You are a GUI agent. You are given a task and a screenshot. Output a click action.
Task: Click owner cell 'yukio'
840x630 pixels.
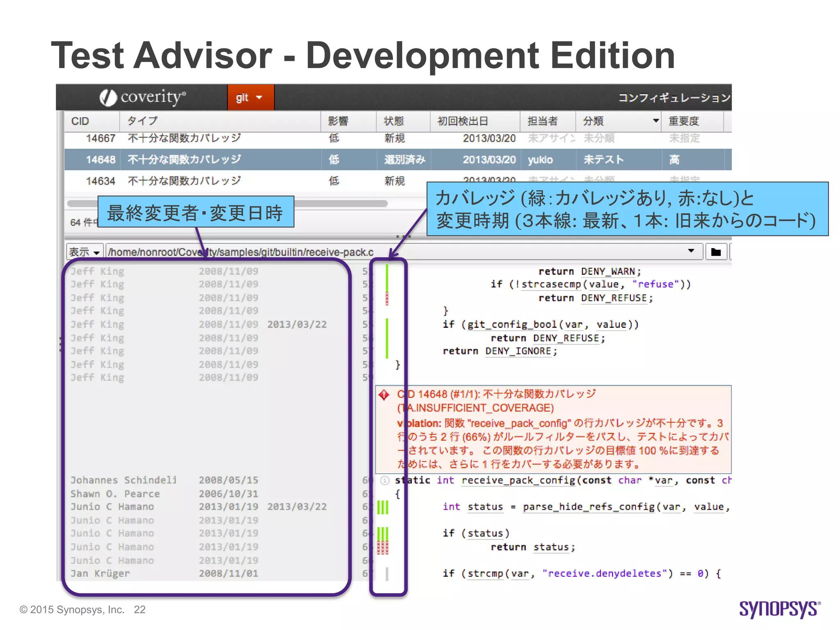540,160
